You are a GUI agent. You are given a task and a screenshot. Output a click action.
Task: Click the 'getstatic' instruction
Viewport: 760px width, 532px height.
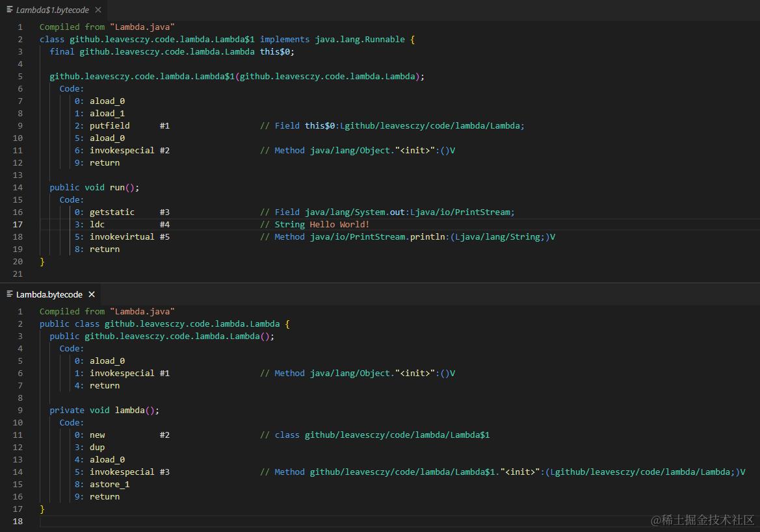coord(112,212)
